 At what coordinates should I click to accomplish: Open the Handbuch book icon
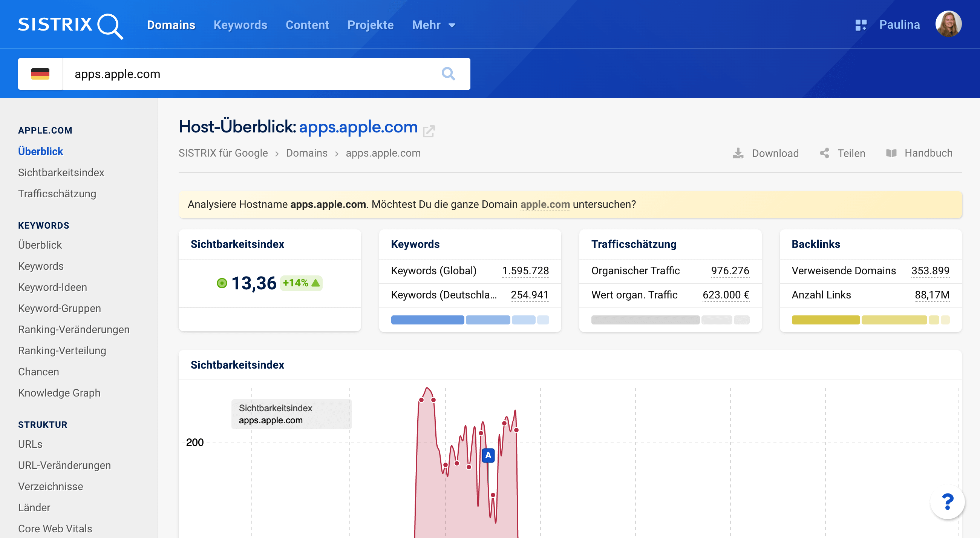(x=891, y=153)
